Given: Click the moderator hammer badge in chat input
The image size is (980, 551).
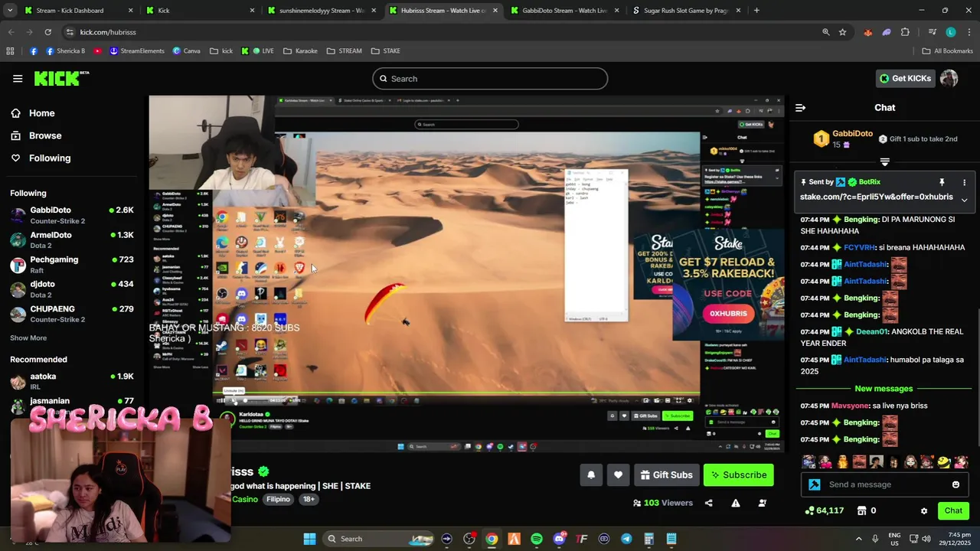Looking at the screenshot, I should click(x=815, y=484).
